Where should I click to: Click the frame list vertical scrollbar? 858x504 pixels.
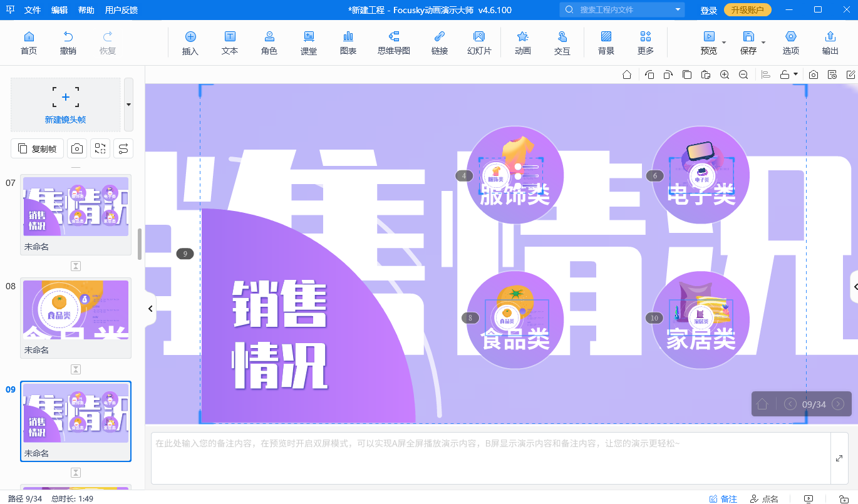click(140, 244)
